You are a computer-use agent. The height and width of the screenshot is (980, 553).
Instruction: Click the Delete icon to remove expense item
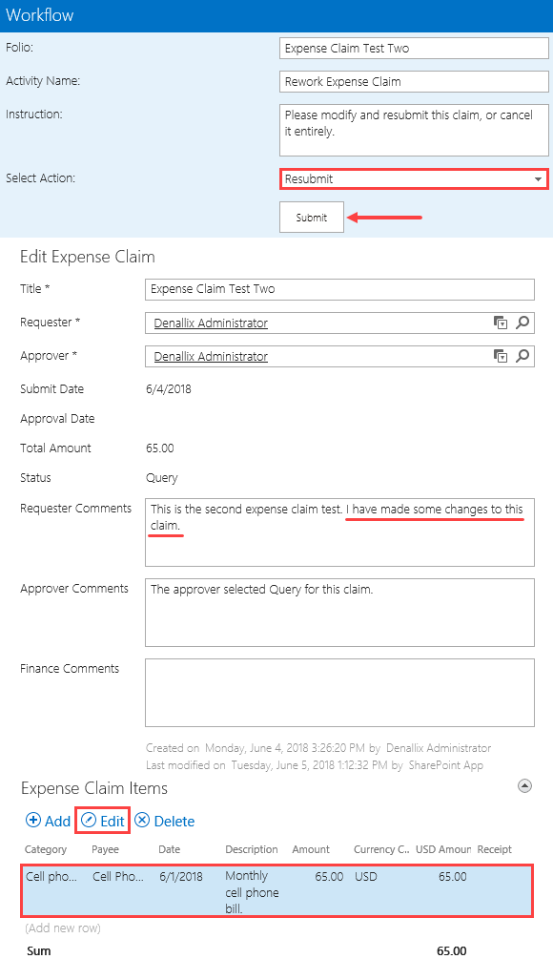[164, 821]
